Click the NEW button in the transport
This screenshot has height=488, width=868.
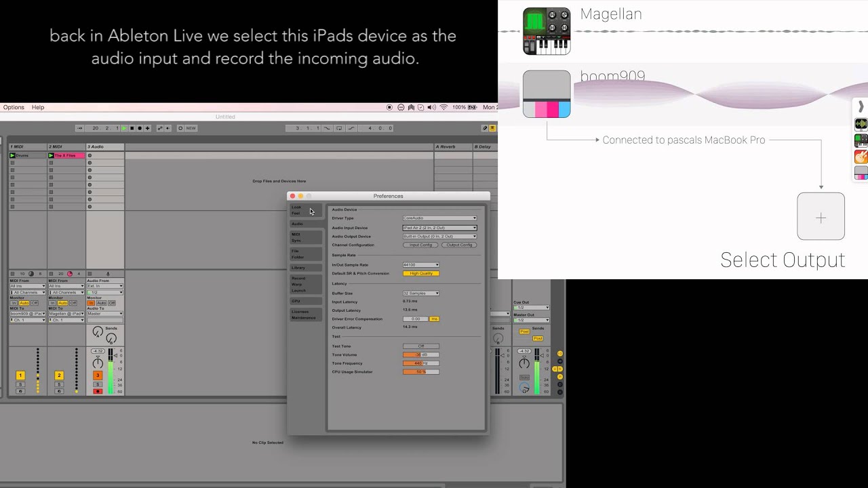[x=191, y=128]
